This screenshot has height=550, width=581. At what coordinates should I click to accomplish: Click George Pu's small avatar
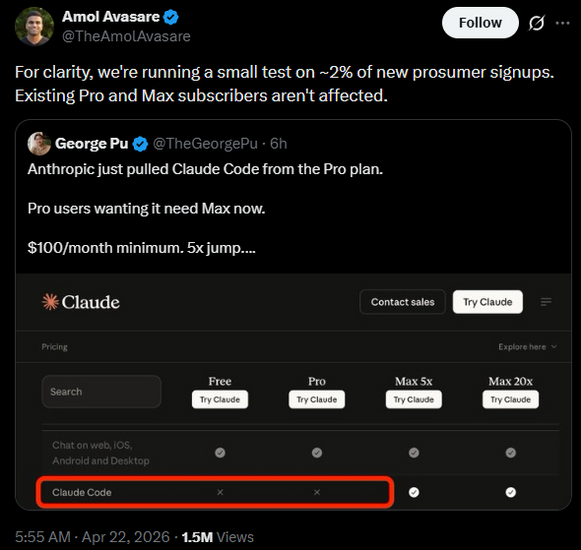tap(39, 143)
